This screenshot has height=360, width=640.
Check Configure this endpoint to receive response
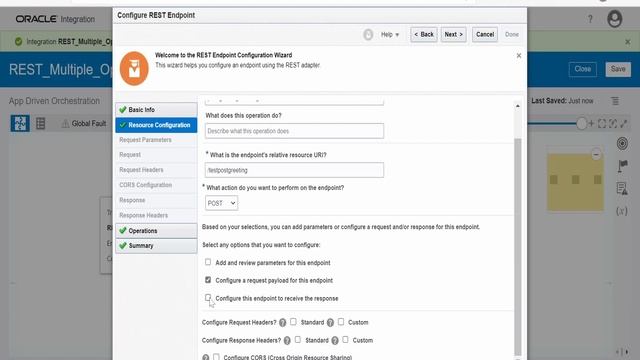(208, 298)
